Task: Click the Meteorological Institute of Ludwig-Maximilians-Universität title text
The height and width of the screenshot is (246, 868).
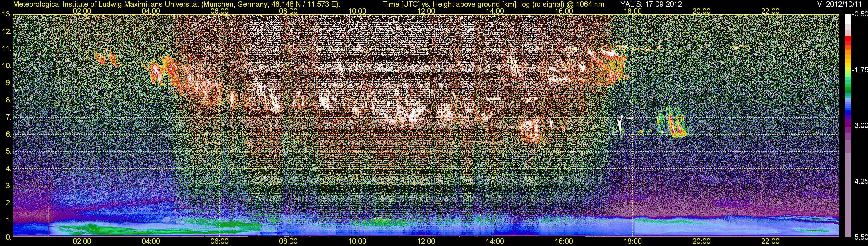Action: click(x=176, y=4)
